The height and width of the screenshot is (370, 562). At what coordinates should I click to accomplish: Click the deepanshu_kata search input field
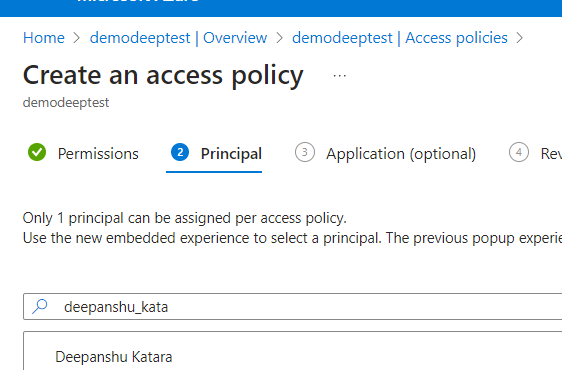pos(292,307)
